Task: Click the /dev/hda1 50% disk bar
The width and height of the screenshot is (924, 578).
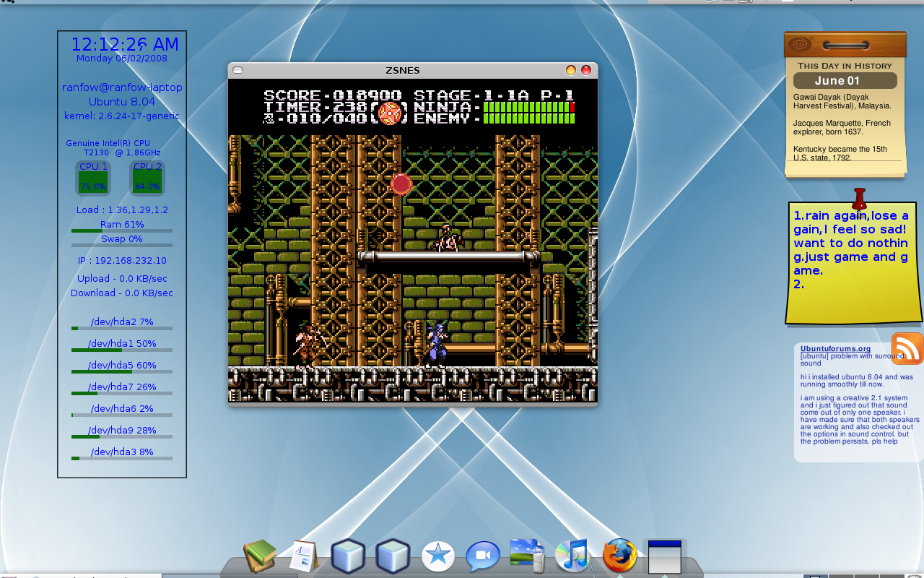Action: point(122,350)
